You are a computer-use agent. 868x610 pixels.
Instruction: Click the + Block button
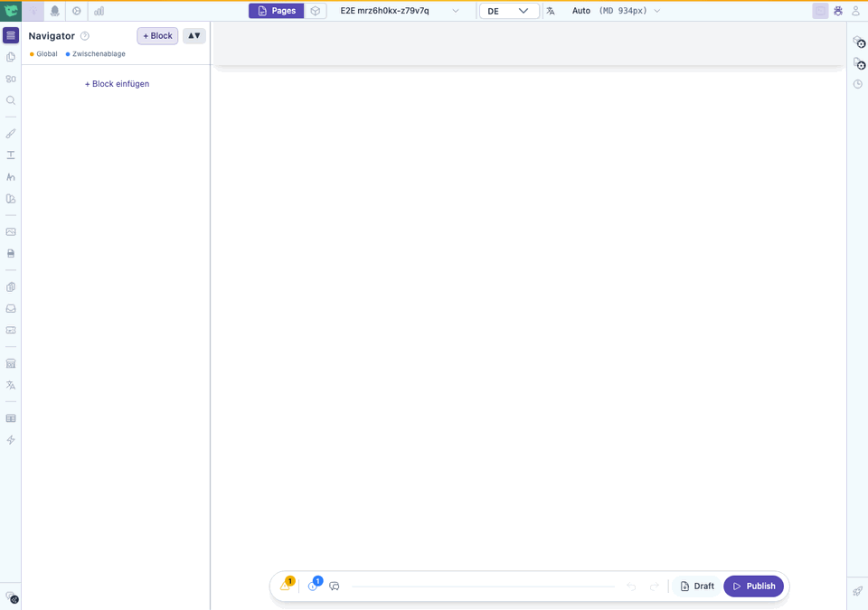(x=157, y=36)
